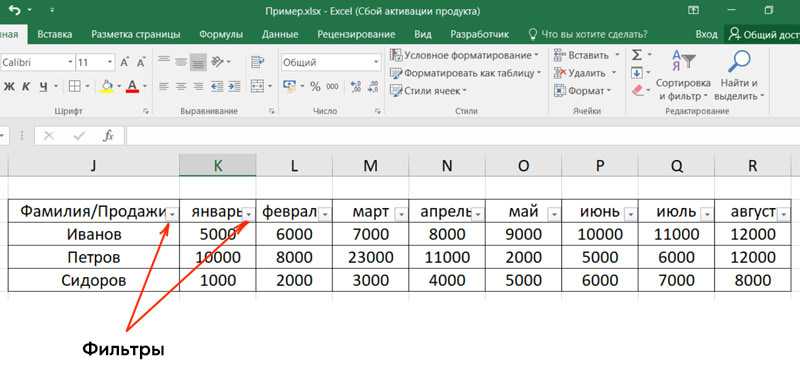This screenshot has width=800, height=376.
Task: Open 'Стили ячеек' gallery
Action: click(x=429, y=91)
